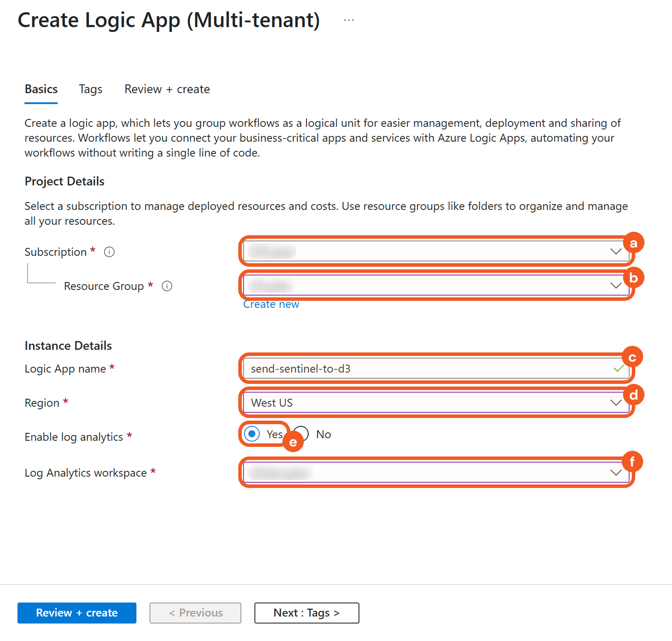The height and width of the screenshot is (641, 672).
Task: Open the Review + create tab
Action: (167, 89)
